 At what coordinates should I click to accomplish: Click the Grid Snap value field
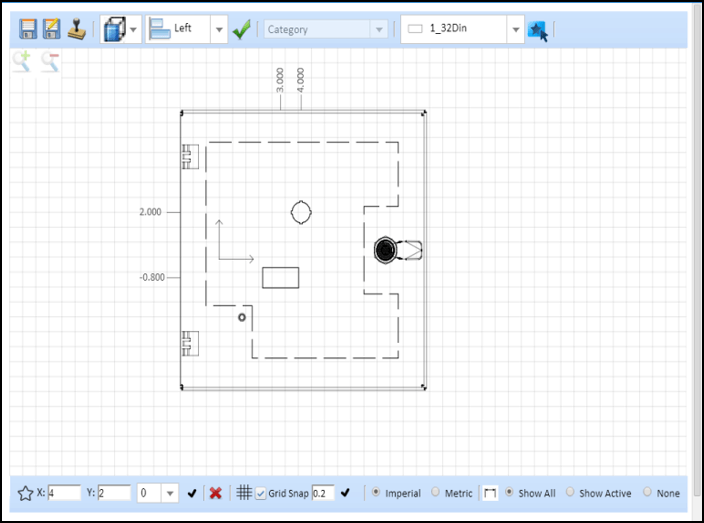click(323, 493)
